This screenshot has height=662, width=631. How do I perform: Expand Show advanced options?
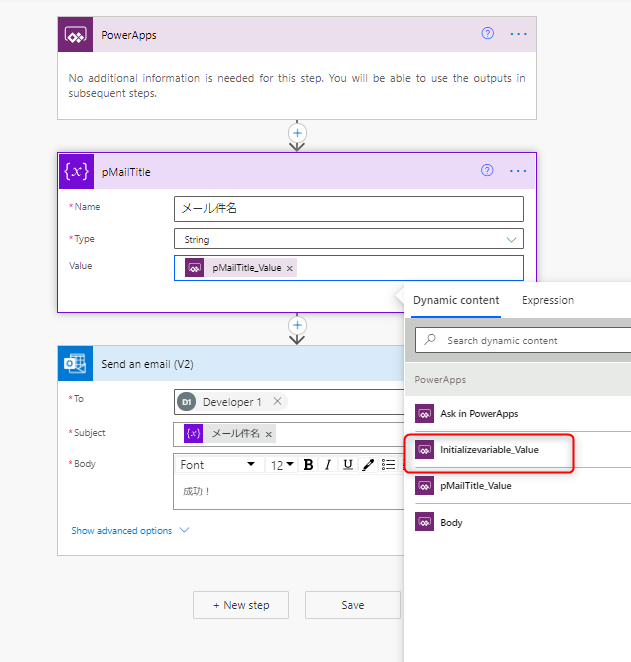click(x=130, y=531)
